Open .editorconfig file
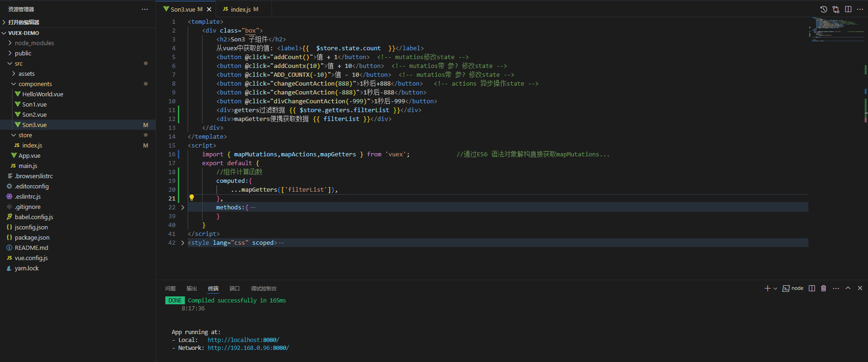This screenshot has height=362, width=868. [x=78, y=186]
